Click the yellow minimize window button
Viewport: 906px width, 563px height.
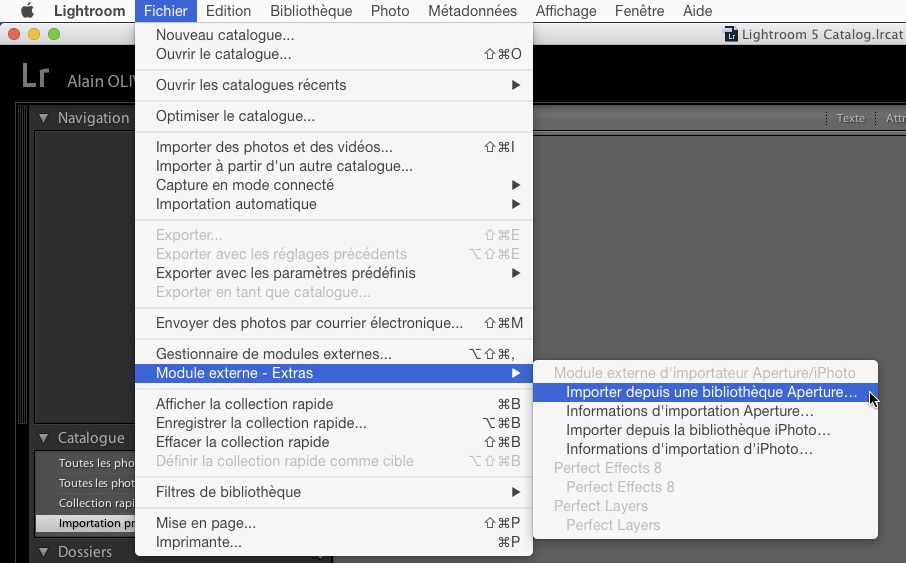[x=34, y=34]
